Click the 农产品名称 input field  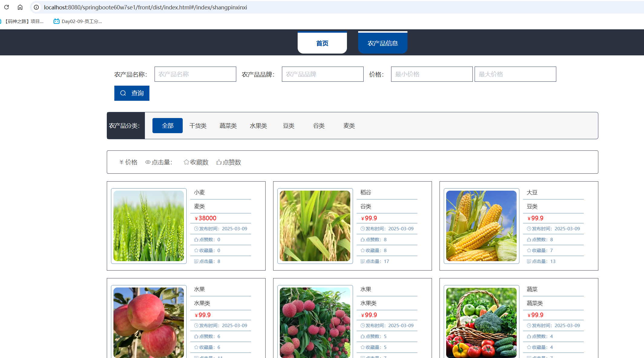point(195,74)
